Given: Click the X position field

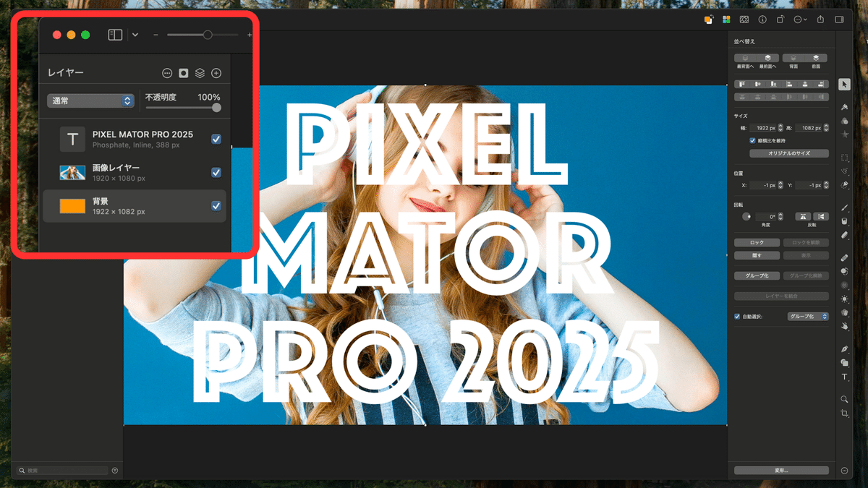Looking at the screenshot, I should [762, 185].
